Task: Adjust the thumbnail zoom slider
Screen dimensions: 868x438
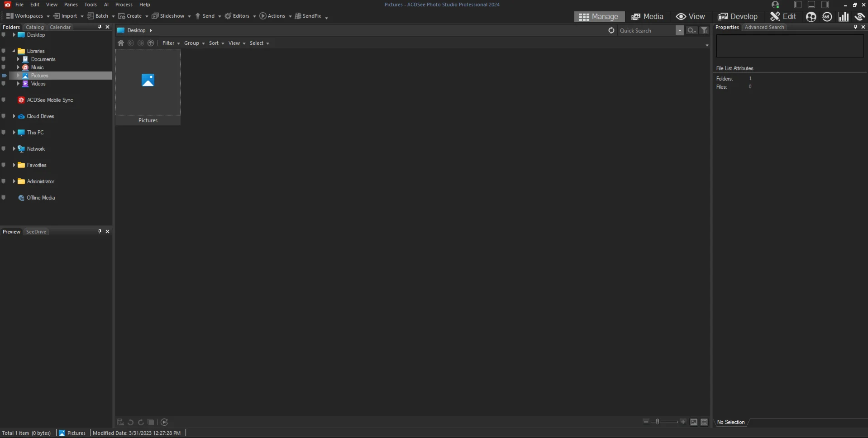Action: 658,422
